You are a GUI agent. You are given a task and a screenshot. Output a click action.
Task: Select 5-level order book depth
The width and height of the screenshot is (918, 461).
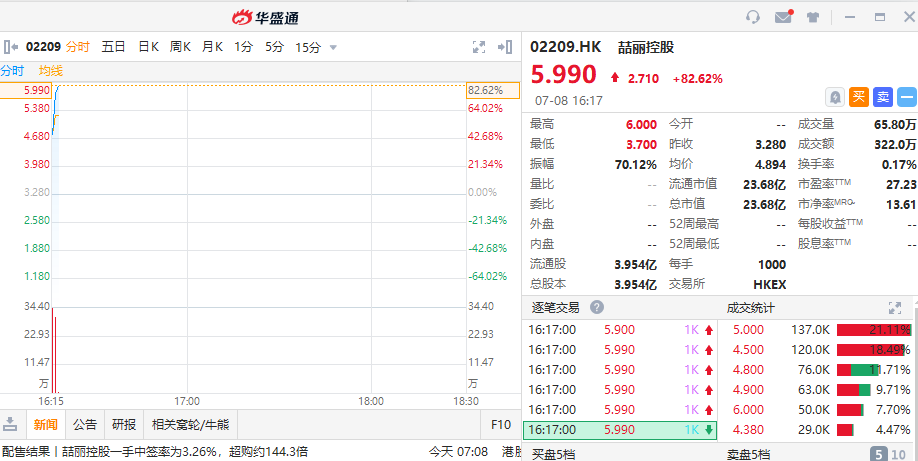click(879, 454)
